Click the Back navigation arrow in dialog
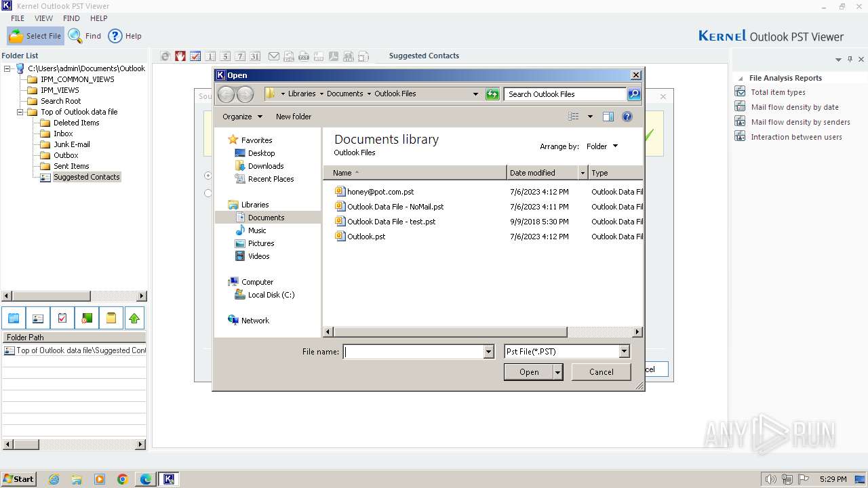Screen dimensions: 868x488 click(226, 94)
